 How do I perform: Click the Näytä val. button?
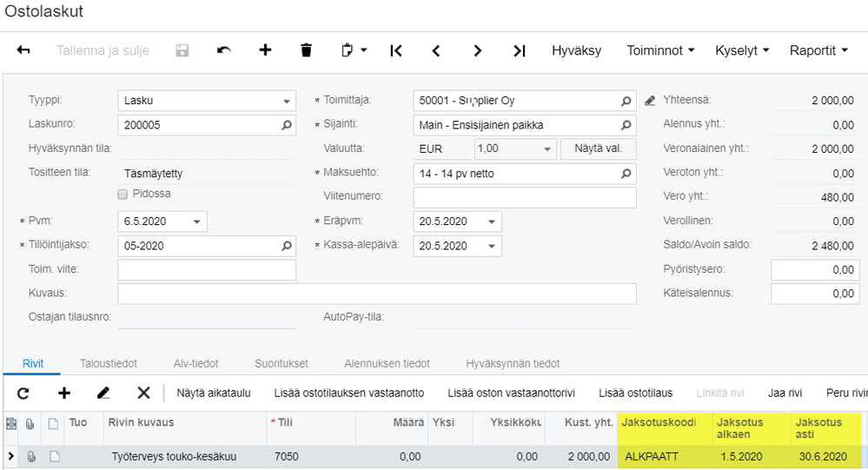tap(598, 149)
